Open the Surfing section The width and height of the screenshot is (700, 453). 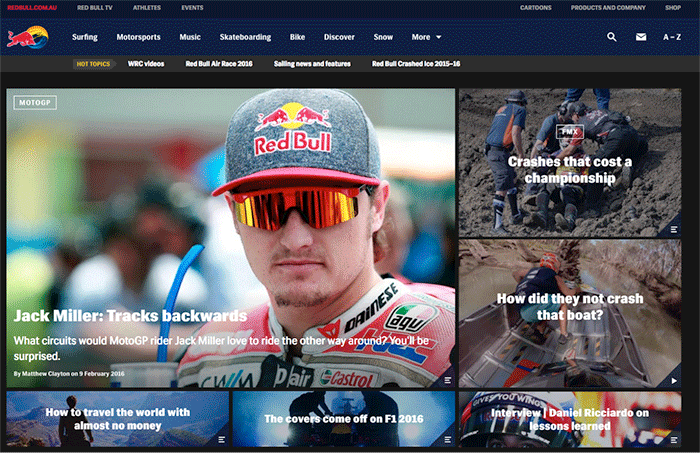[85, 37]
